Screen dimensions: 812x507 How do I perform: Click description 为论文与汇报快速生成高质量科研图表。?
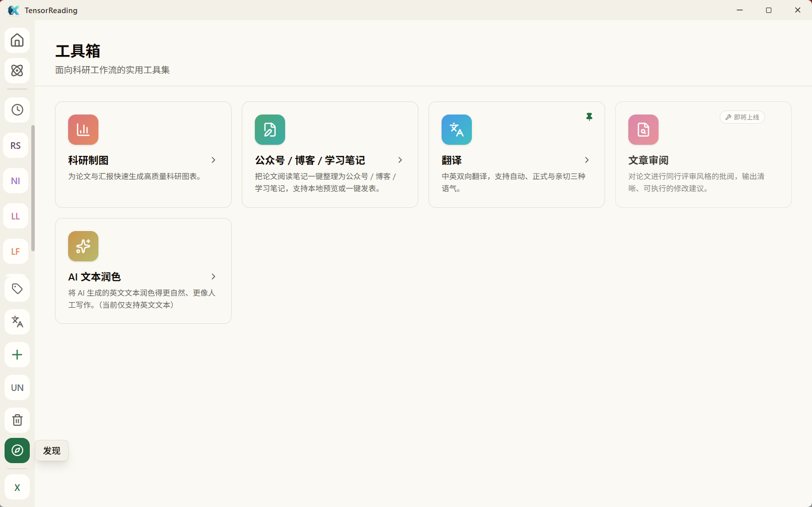[x=136, y=177]
